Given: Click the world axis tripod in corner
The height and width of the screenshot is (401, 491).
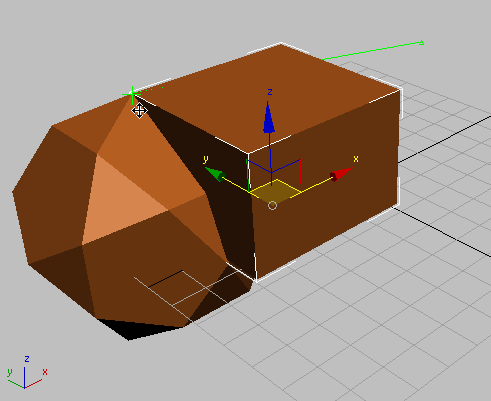Looking at the screenshot, I should pyautogui.click(x=26, y=372).
